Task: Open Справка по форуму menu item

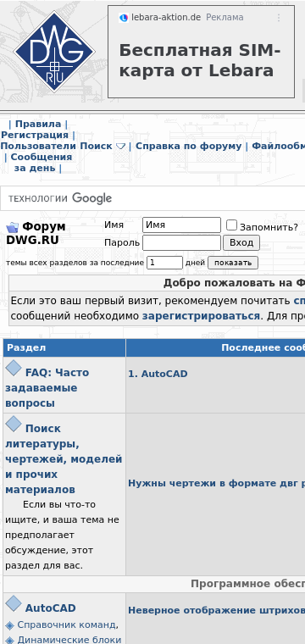Action: (x=188, y=146)
